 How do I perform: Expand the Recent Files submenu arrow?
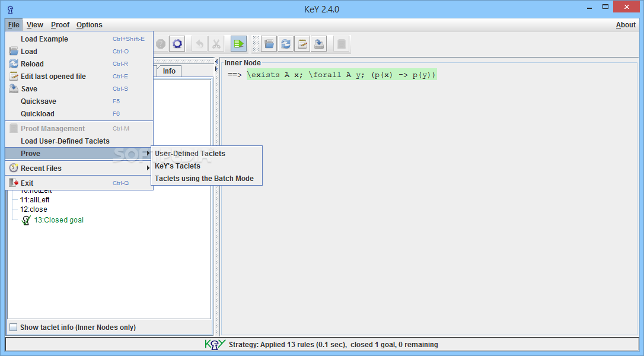[148, 168]
